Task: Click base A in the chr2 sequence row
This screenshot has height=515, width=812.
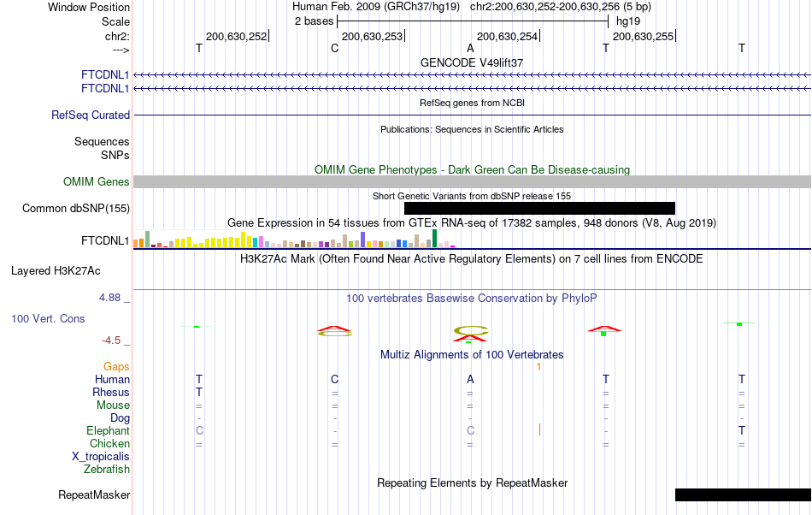Action: pos(470,48)
